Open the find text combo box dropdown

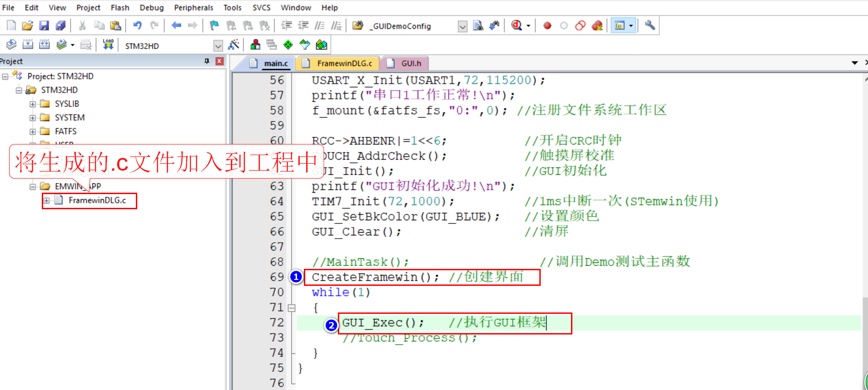(463, 26)
